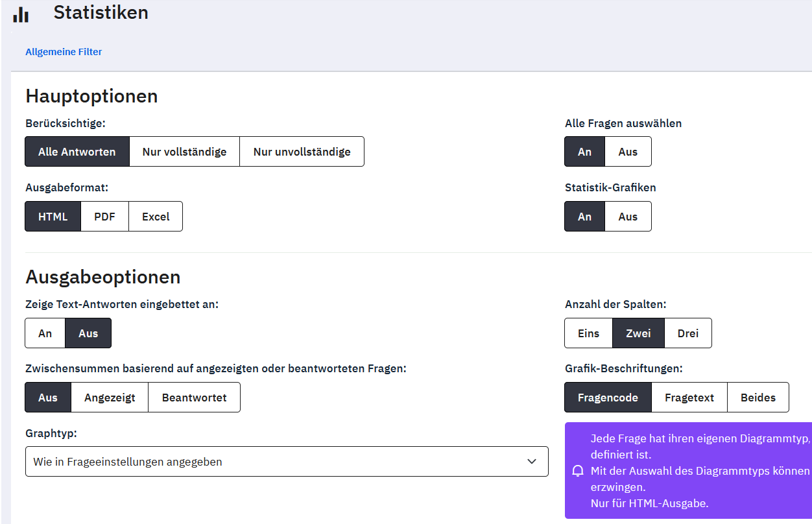Choose Nur unvollständige responses option
This screenshot has height=524, width=812.
point(302,152)
